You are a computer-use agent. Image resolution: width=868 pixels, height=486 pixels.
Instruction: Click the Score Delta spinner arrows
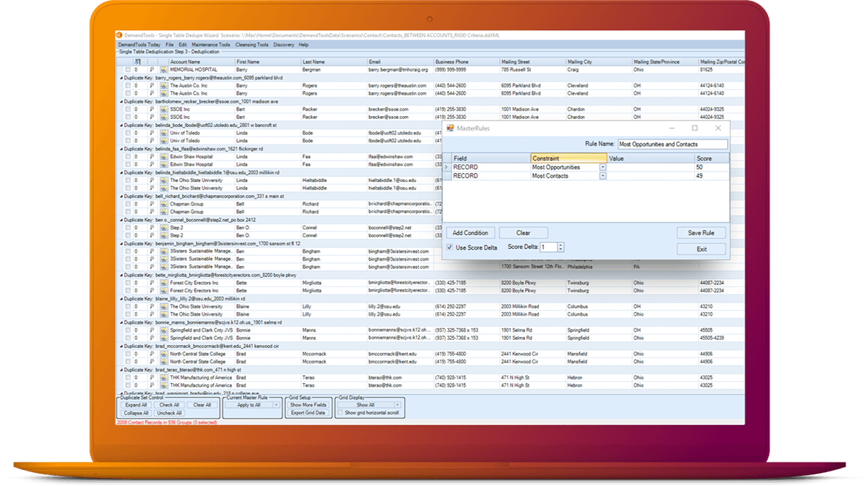coord(561,247)
